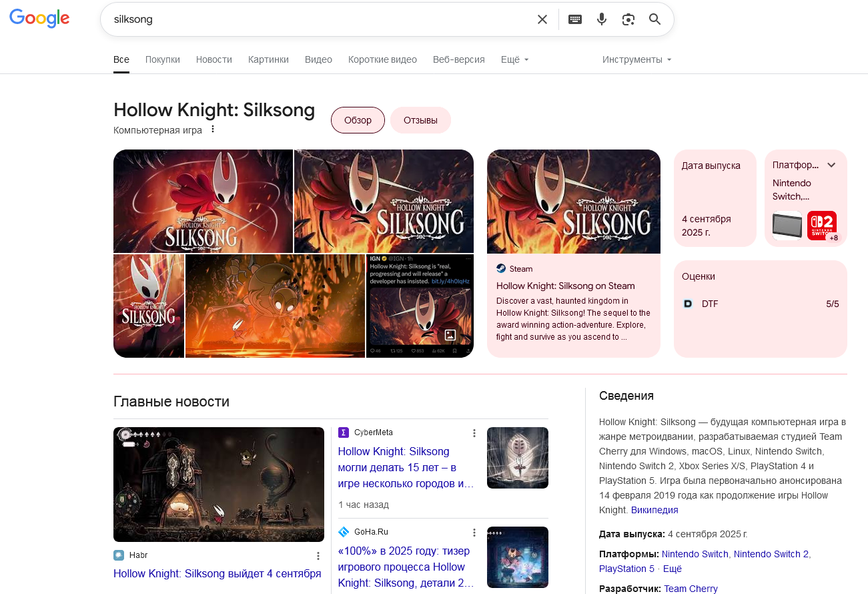Select the Отзывы chip
The height and width of the screenshot is (594, 868).
pyautogui.click(x=420, y=120)
